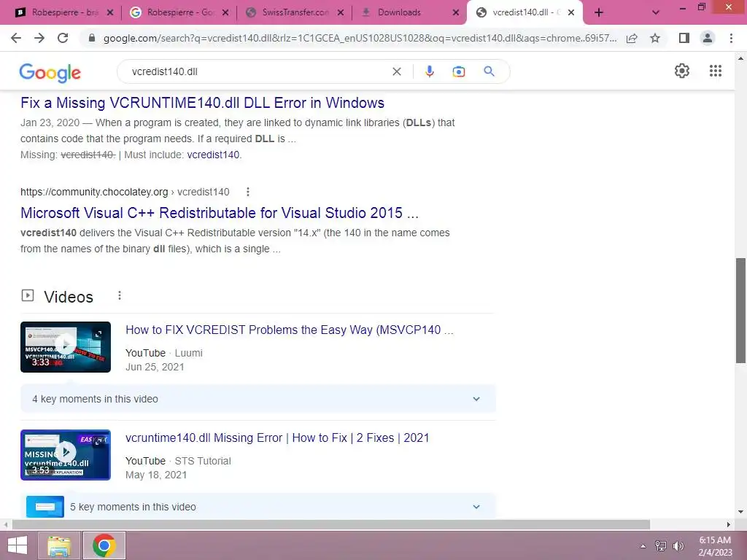Switch to Robespierre - Brave tab

tap(65, 13)
